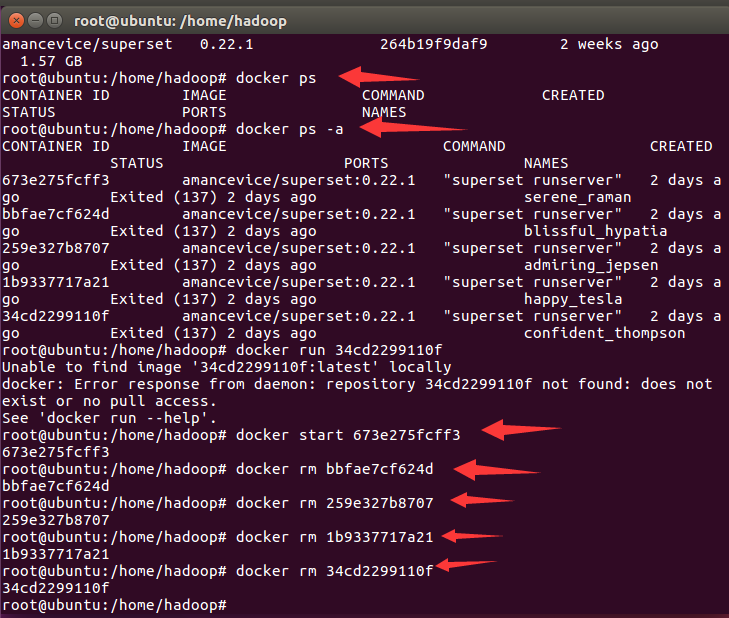This screenshot has width=729, height=618.
Task: Click the 'docker rm 34cd2299110f' command
Action: pos(334,571)
